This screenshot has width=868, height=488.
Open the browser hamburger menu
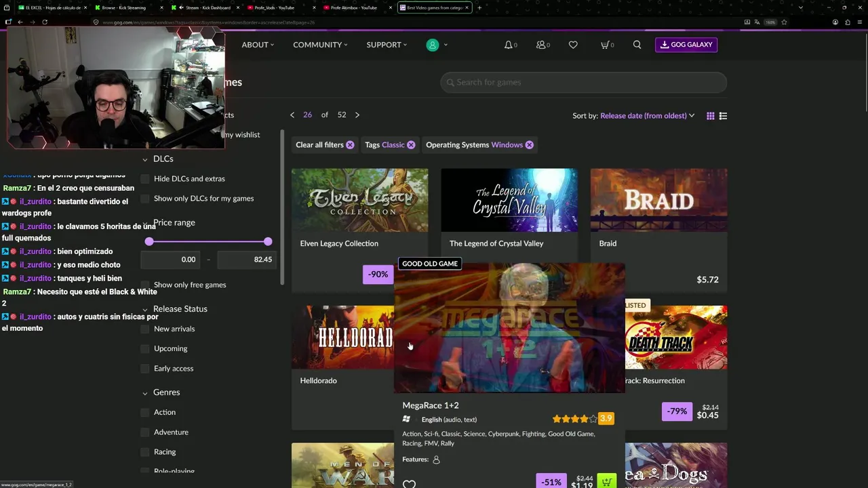tap(859, 22)
